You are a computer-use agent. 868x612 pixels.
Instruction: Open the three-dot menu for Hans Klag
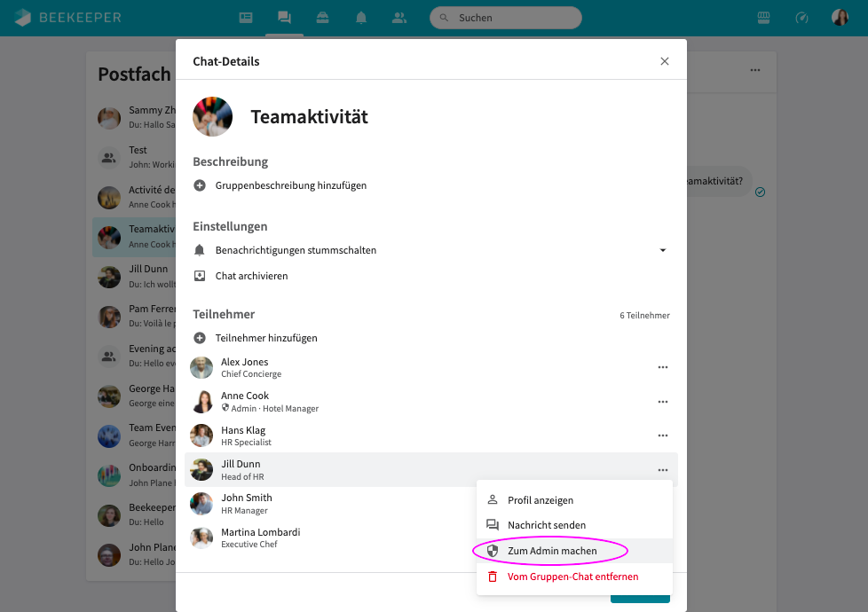tap(663, 435)
